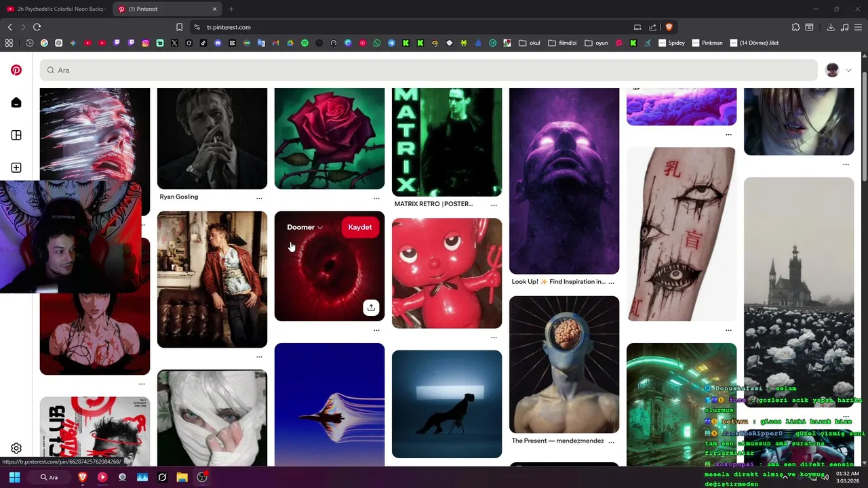Close the Pinterest tab
The height and width of the screenshot is (488, 868).
pyautogui.click(x=214, y=9)
